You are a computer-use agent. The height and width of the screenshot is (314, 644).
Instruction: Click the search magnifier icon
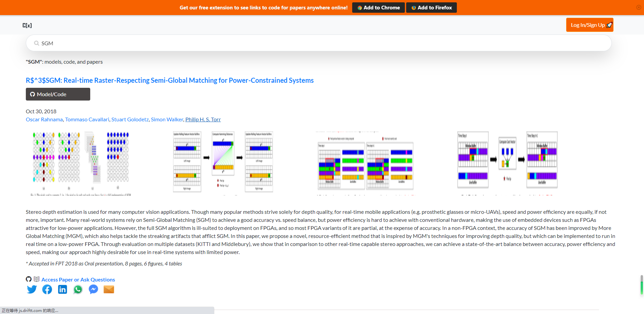(x=37, y=43)
